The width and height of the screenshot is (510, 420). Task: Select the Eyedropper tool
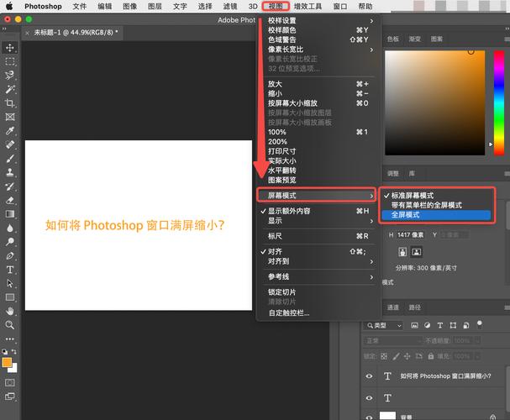pyautogui.click(x=10, y=131)
